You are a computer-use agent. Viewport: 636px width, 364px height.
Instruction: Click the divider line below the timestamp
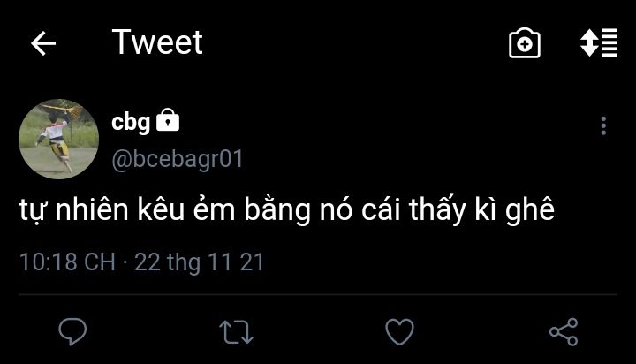tap(318, 295)
